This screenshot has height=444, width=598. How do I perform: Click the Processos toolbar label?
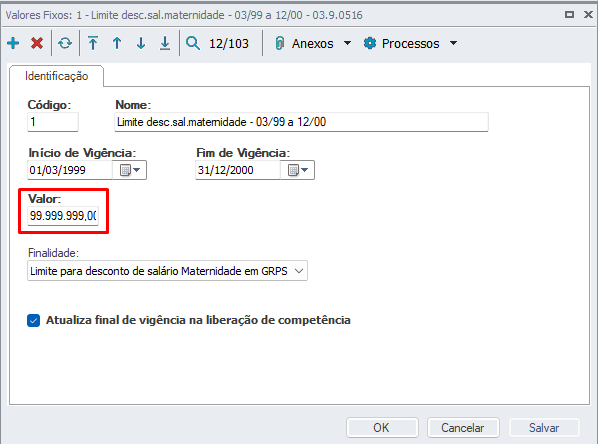click(411, 43)
